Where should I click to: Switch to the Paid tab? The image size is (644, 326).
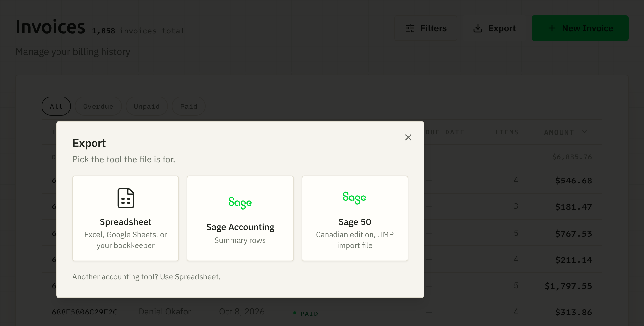pos(189,106)
